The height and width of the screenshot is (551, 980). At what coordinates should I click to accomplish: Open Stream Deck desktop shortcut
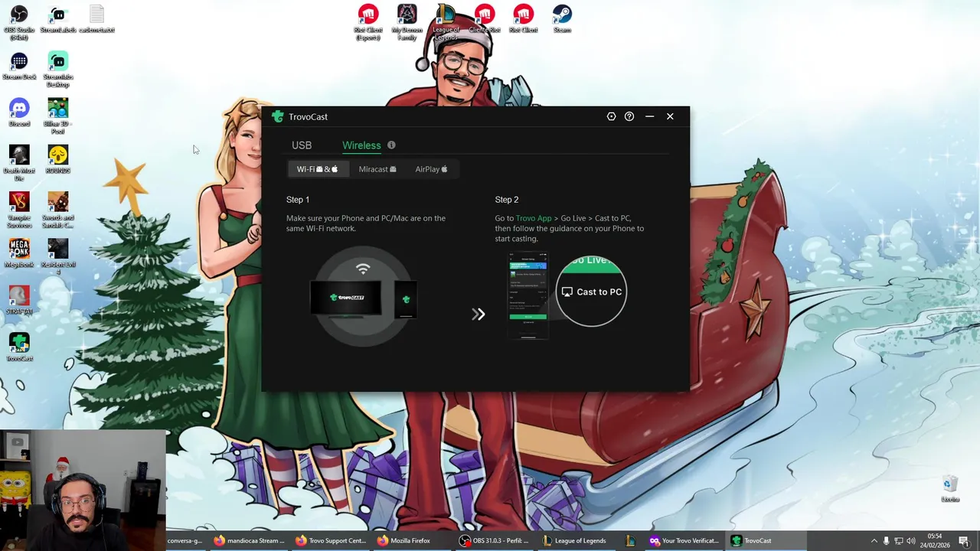click(x=19, y=67)
